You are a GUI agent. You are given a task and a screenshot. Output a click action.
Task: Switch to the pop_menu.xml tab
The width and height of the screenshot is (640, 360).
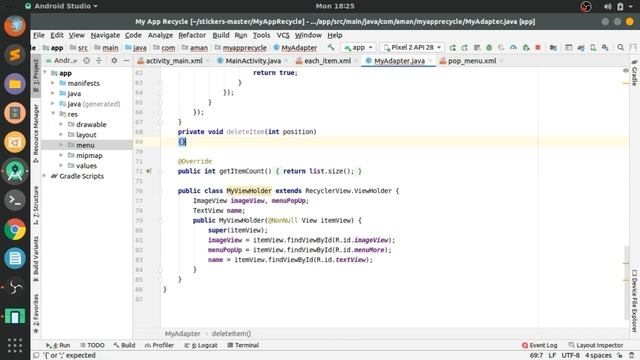point(472,61)
